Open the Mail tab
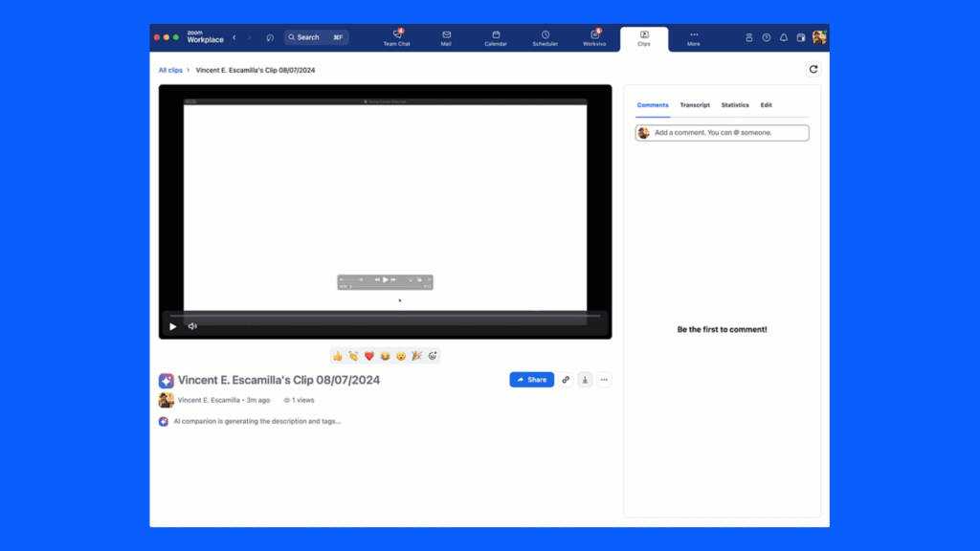Viewport: 980px width, 551px height. click(446, 38)
